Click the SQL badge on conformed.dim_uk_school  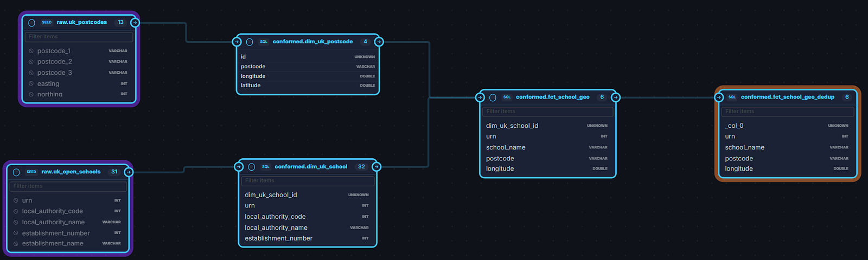point(266,167)
